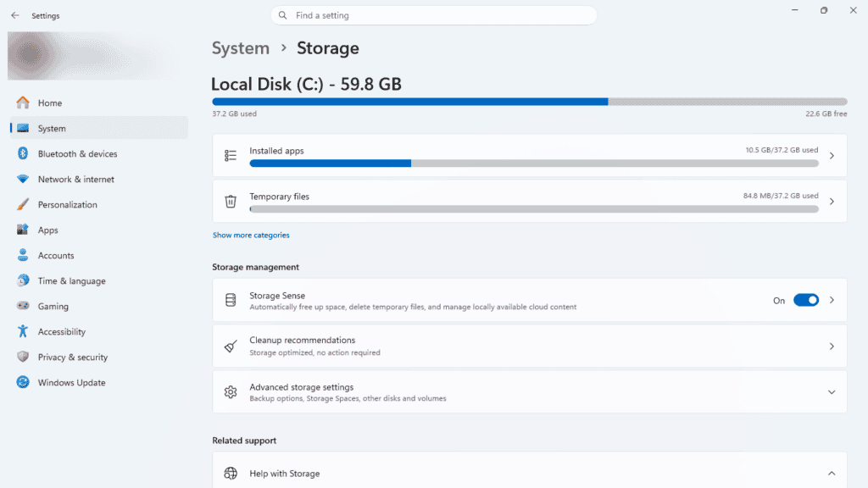Screen dimensions: 868x488
Task: Click '10.5 GB/37.2 GB used' value
Action: (781, 150)
